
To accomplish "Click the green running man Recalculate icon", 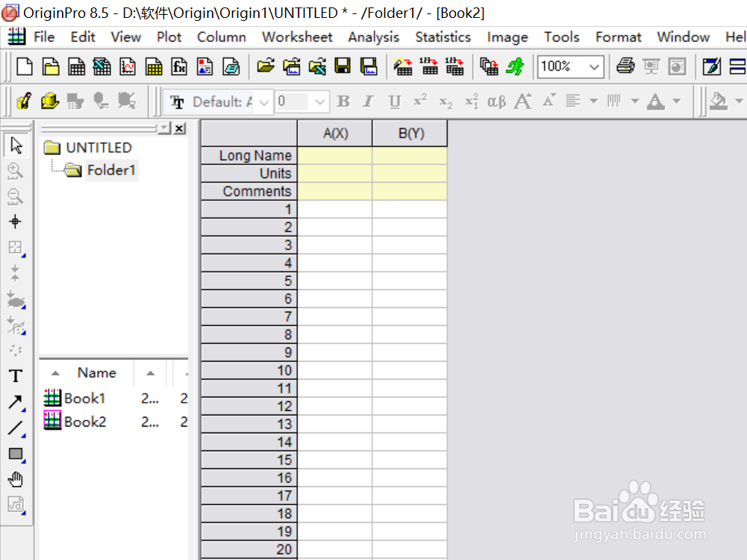I will coord(515,66).
